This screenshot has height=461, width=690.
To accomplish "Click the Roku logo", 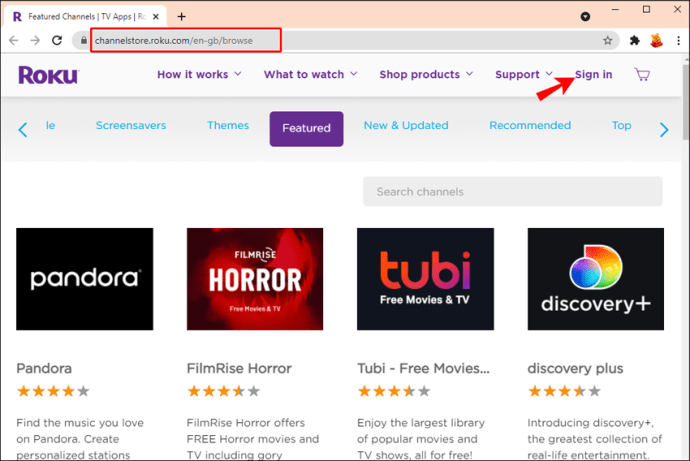I will [x=48, y=75].
